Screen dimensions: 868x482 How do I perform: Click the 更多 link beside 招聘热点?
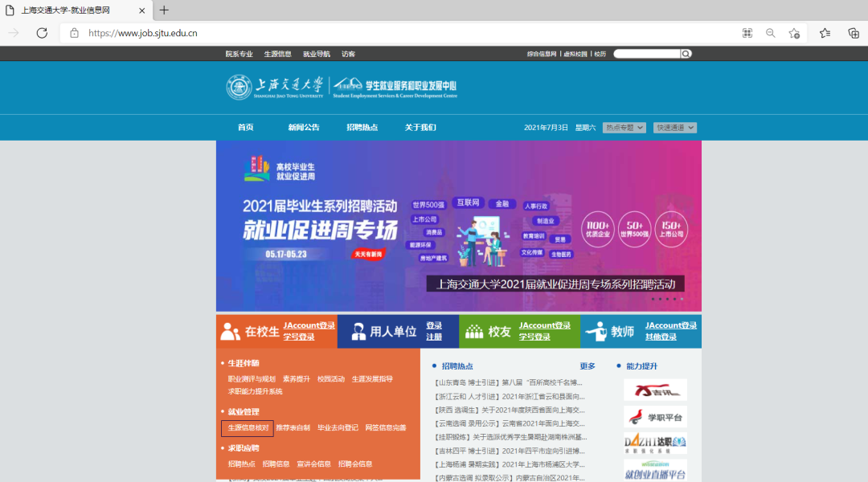[589, 366]
